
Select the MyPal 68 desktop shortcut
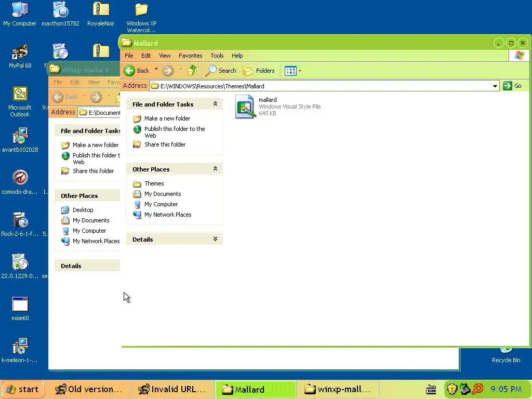pos(20,56)
